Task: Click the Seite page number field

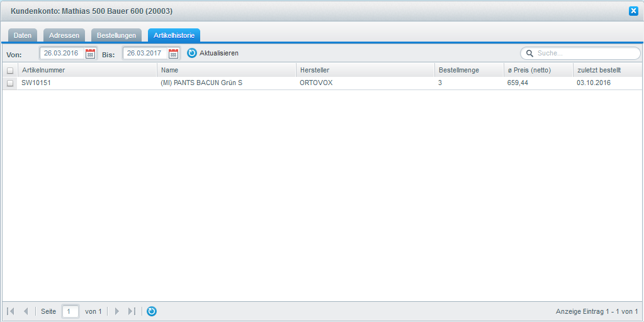Action: tap(70, 311)
